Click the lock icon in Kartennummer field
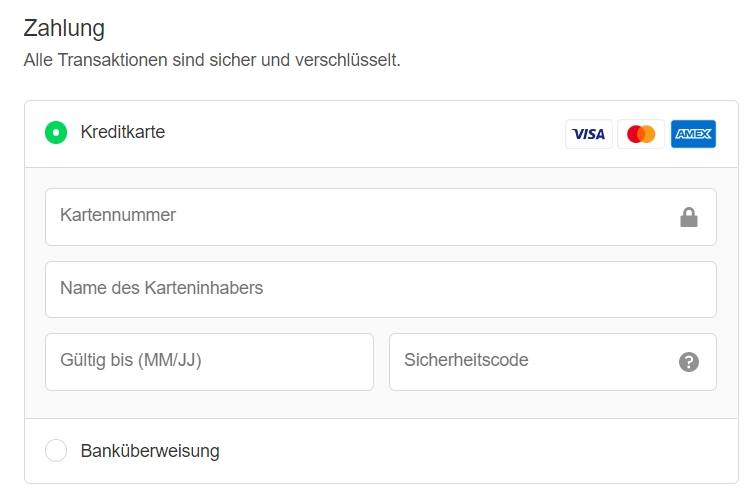Image resolution: width=747 pixels, height=491 pixels. pos(688,218)
